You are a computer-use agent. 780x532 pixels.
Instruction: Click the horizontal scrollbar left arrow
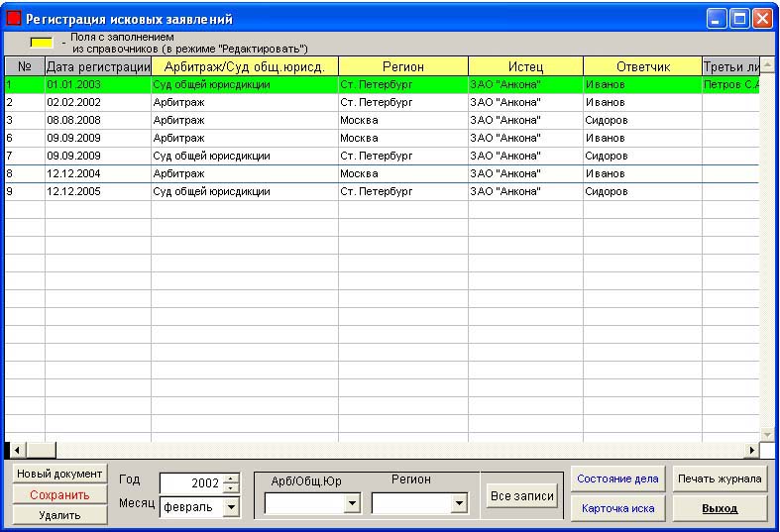17,451
